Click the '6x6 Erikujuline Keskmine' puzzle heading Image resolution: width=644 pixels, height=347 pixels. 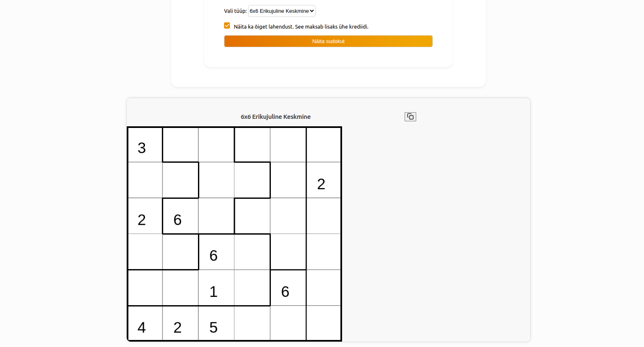tap(275, 117)
